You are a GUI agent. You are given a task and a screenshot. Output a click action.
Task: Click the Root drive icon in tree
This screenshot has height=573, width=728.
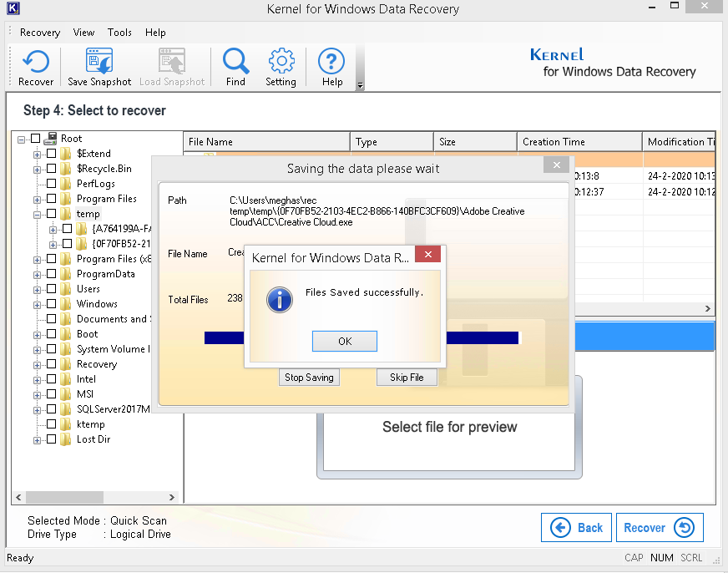point(50,139)
